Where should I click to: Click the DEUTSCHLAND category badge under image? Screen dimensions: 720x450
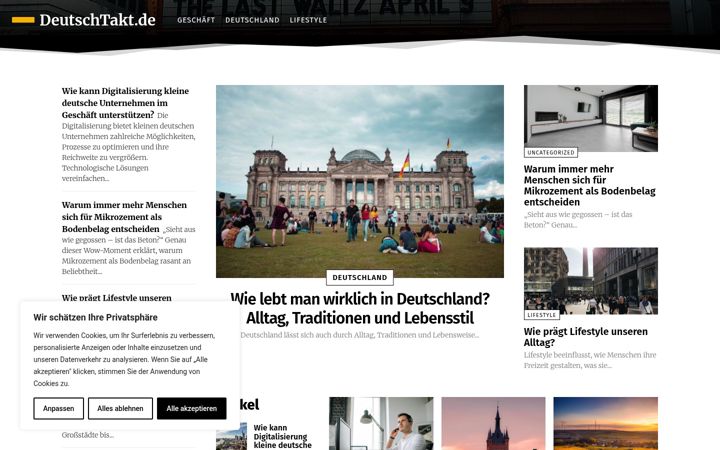pos(360,277)
